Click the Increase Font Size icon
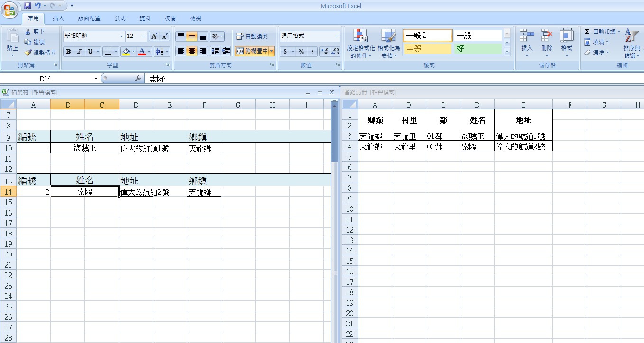The image size is (644, 343). tap(154, 36)
